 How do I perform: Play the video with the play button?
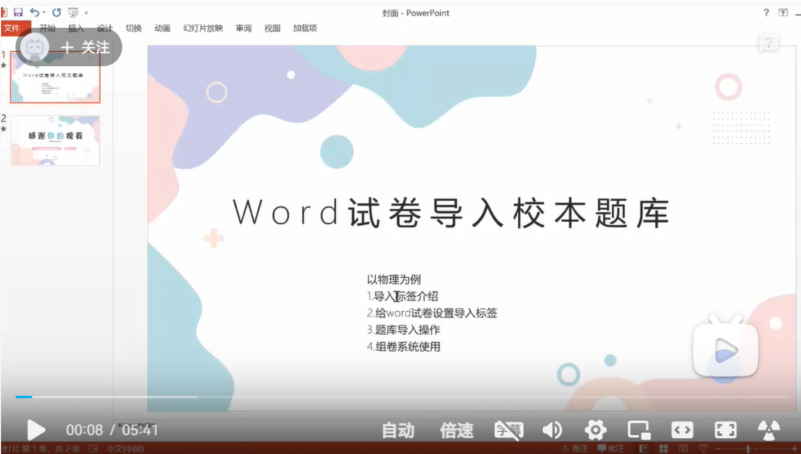[x=35, y=430]
